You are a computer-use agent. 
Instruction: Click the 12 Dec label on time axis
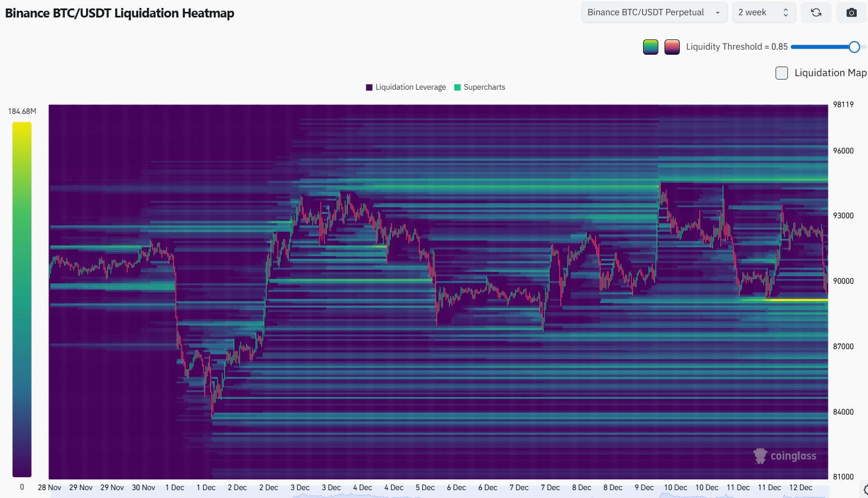[800, 487]
